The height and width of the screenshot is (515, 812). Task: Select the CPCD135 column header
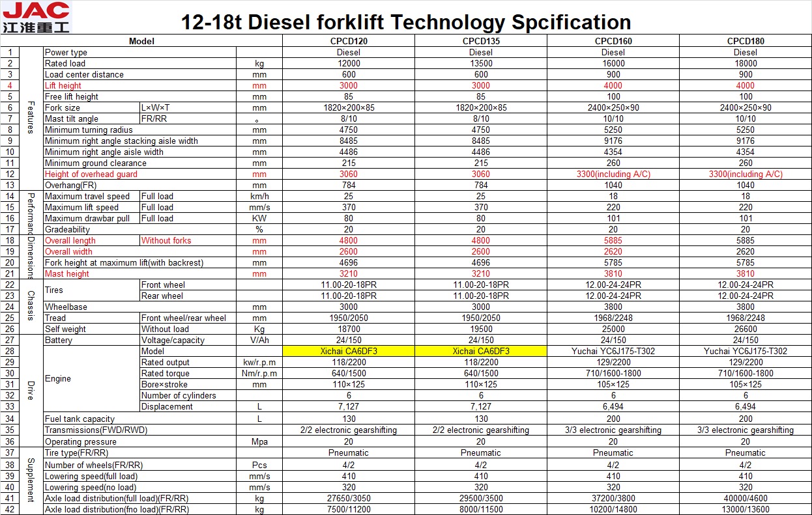[481, 41]
